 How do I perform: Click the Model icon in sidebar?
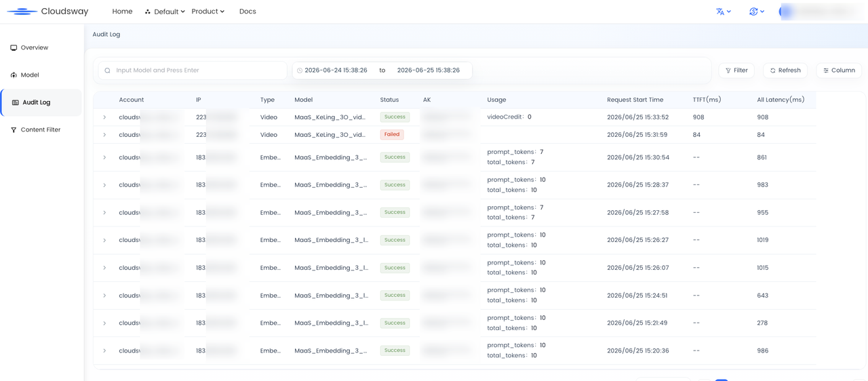click(x=14, y=75)
